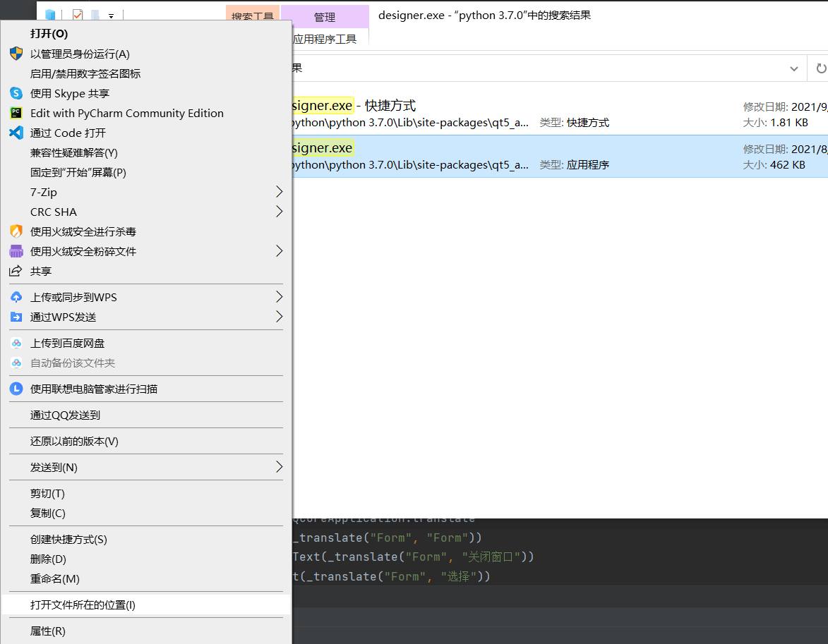Viewport: 828px width, 644px height.
Task: Switch to the 搜索工具 ribbon tab
Action: click(253, 15)
